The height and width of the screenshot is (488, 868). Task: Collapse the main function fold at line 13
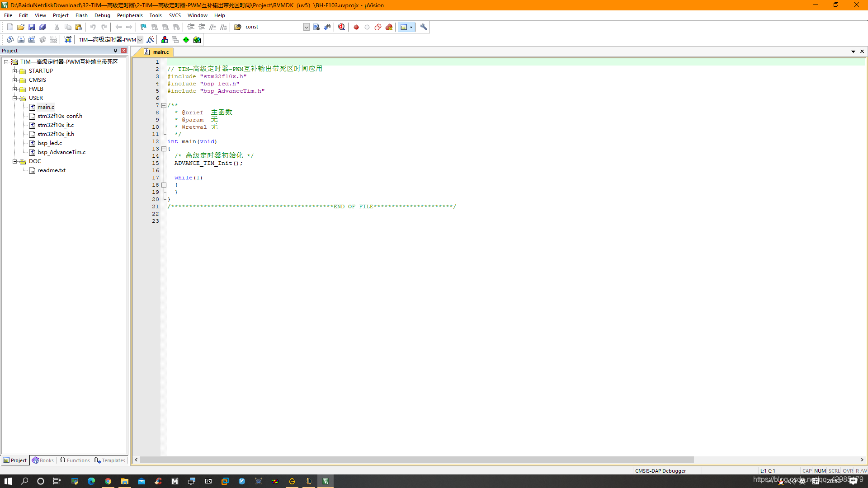pos(164,149)
